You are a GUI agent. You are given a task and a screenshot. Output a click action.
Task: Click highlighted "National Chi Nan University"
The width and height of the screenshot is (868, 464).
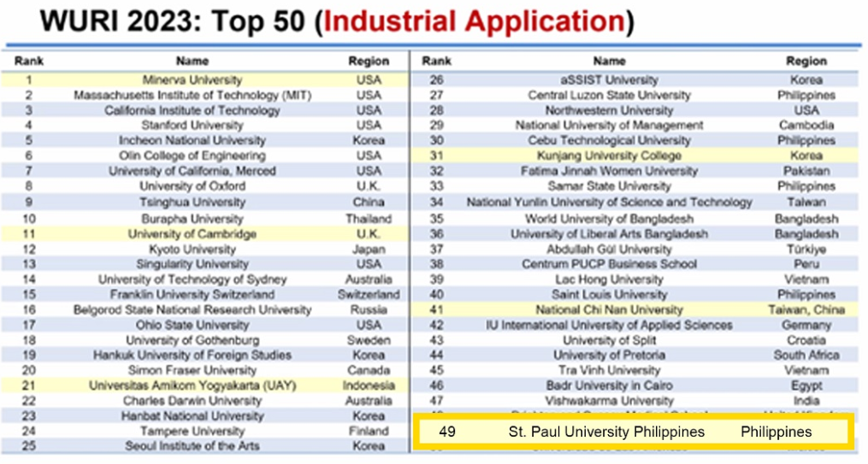[x=609, y=309]
